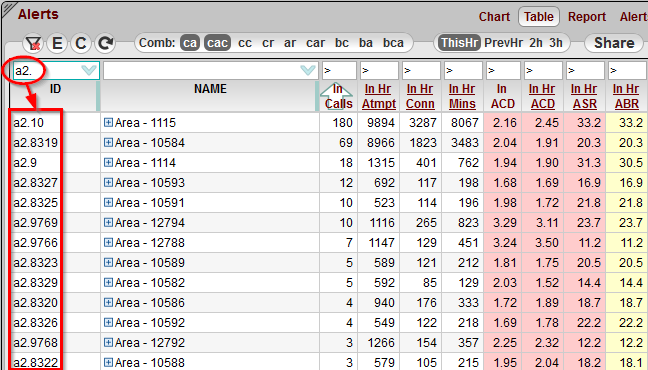Click the C round button
Image resolution: width=648 pixels, height=370 pixels.
[81, 43]
